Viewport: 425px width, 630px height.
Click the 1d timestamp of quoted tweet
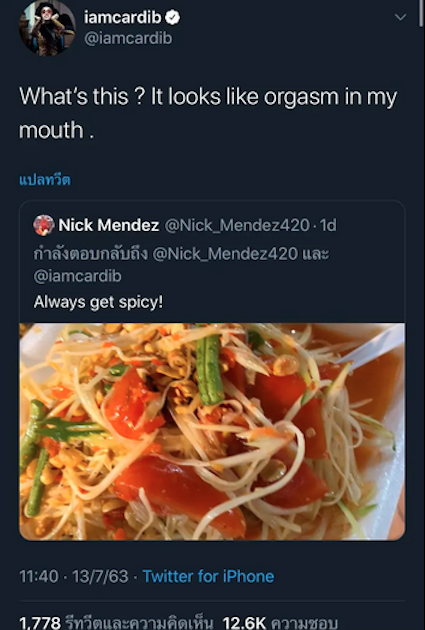click(x=328, y=225)
